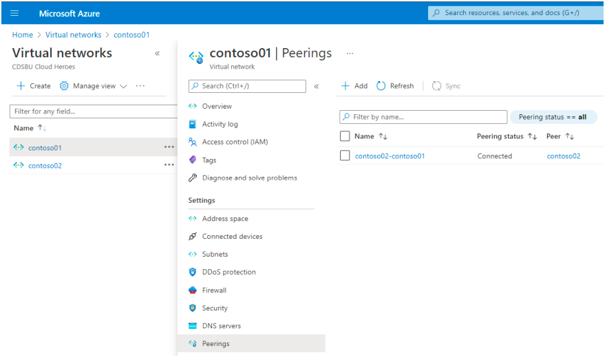Click the DDoS protection shield icon
This screenshot has height=364, width=607.
(193, 272)
